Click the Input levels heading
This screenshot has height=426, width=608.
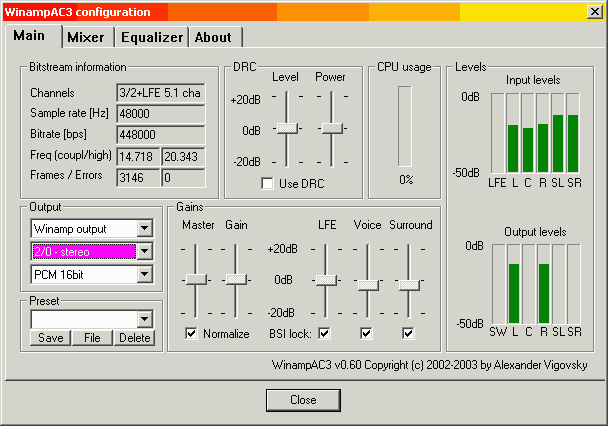click(533, 80)
